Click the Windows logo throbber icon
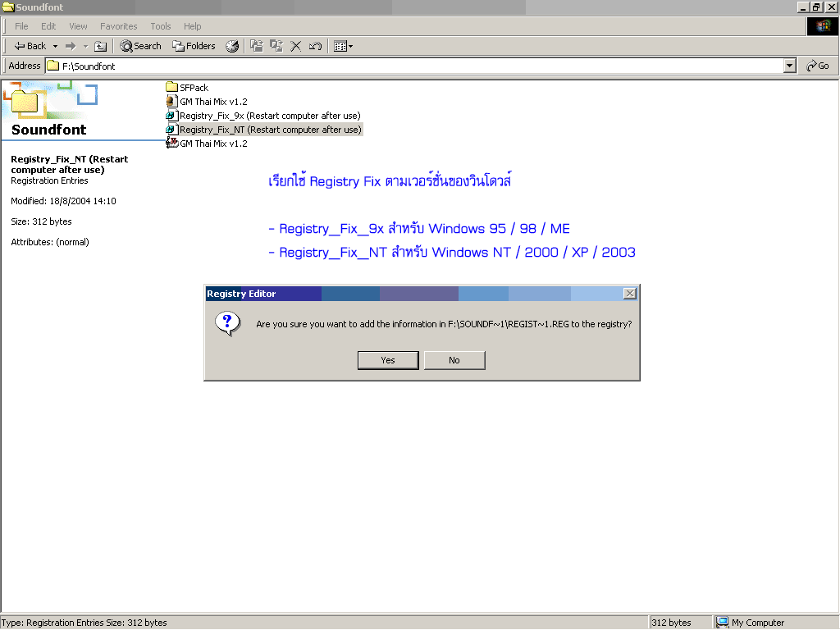840x630 pixels. click(x=823, y=26)
